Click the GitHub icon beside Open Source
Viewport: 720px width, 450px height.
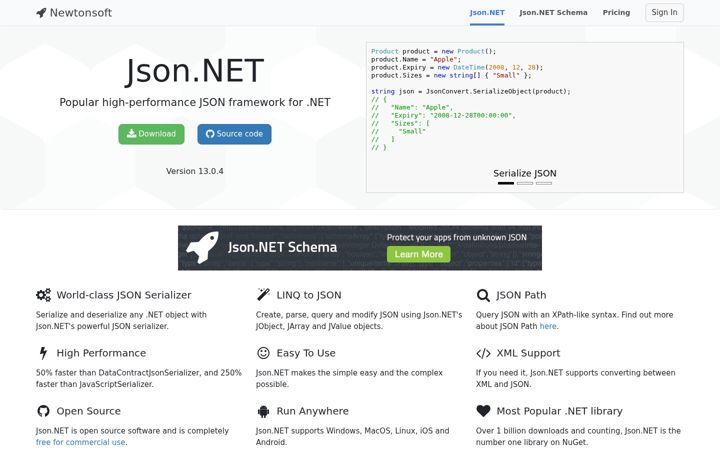coord(43,411)
